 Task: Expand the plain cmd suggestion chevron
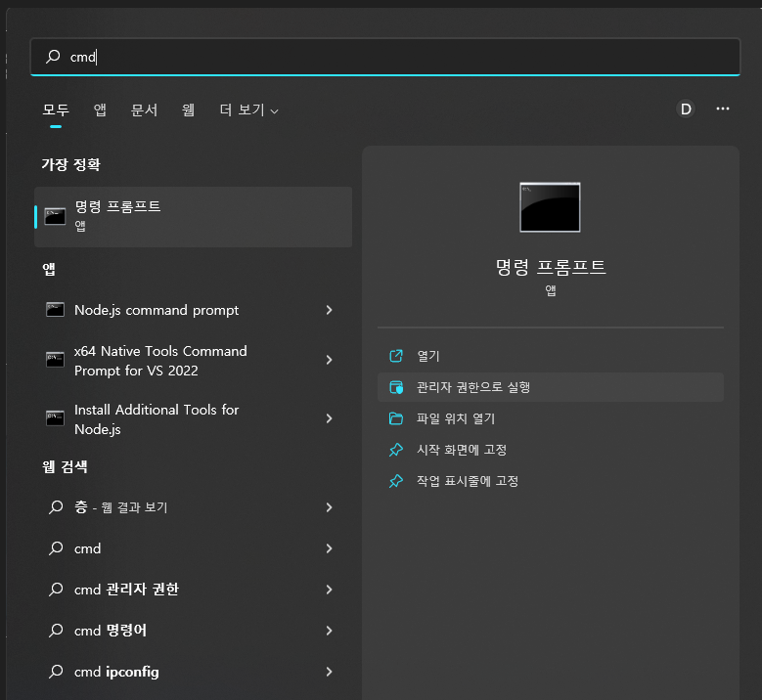click(x=329, y=548)
